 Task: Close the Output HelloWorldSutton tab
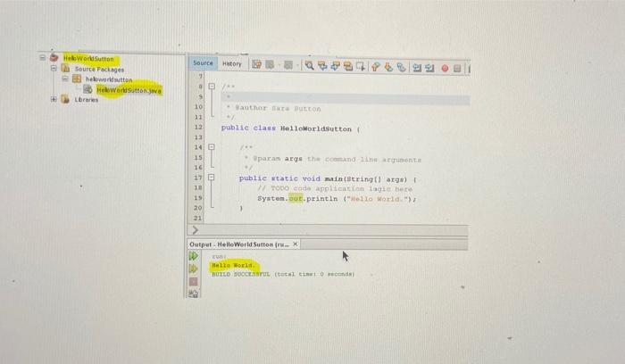(296, 244)
